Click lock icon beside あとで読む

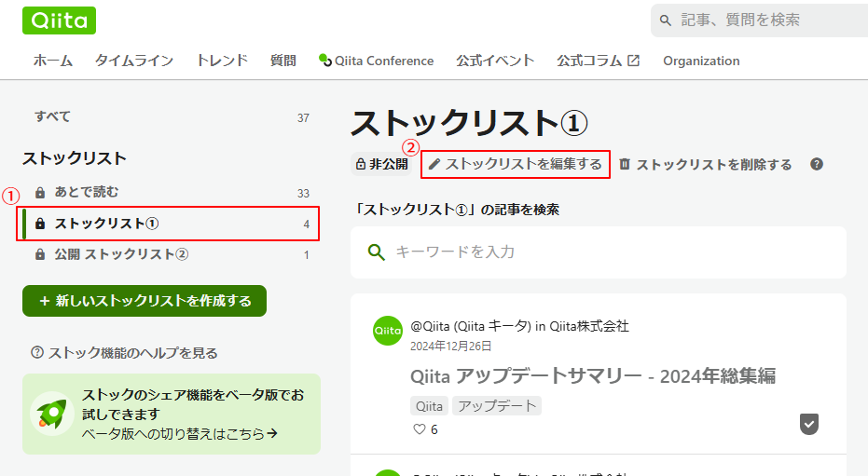pyautogui.click(x=40, y=193)
